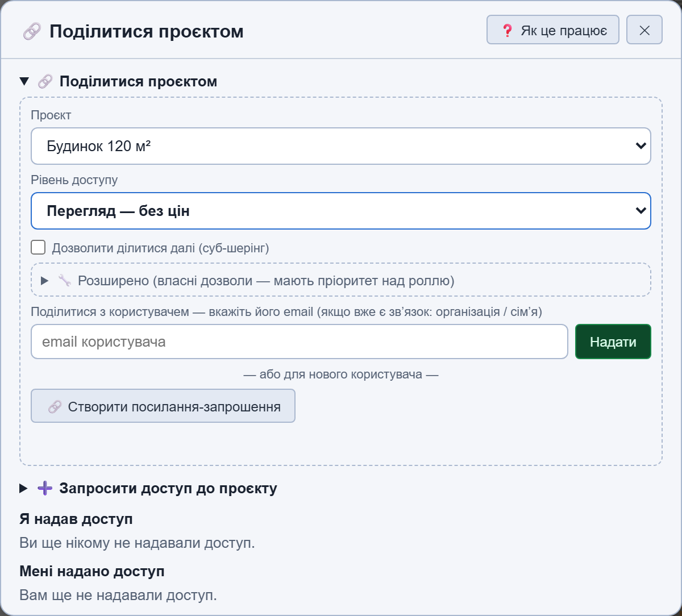The image size is (682, 616).
Task: Close the share project dialog
Action: [644, 30]
